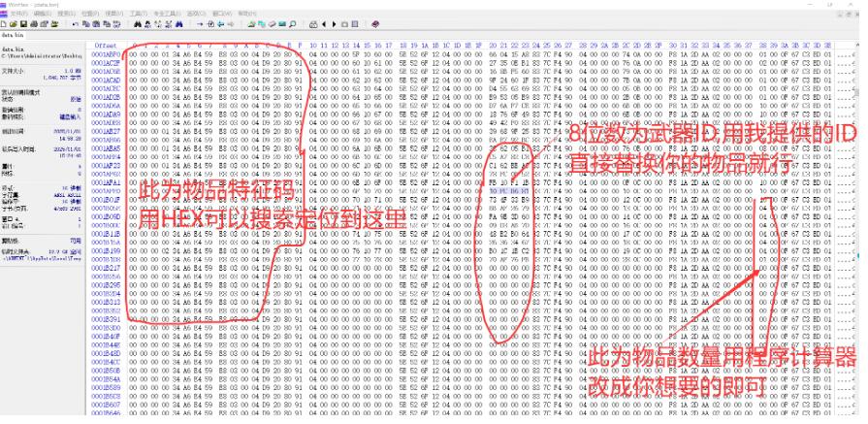Click the Replace Hex Values toolbar icon
The width and height of the screenshot is (868, 424).
(x=169, y=24)
